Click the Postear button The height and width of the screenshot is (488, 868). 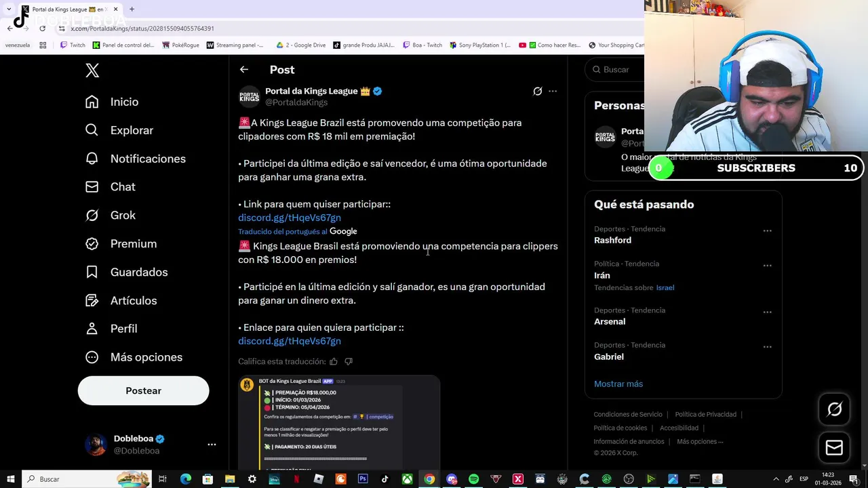143,390
